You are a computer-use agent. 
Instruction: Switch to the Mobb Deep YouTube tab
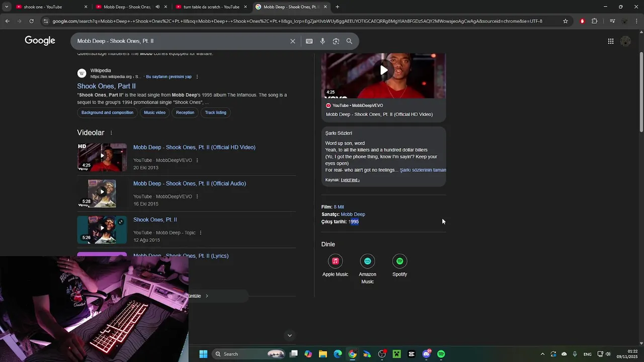pyautogui.click(x=128, y=7)
